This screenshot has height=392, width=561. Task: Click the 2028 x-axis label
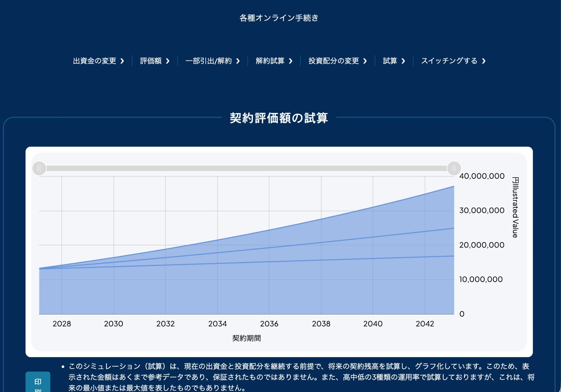tap(62, 324)
